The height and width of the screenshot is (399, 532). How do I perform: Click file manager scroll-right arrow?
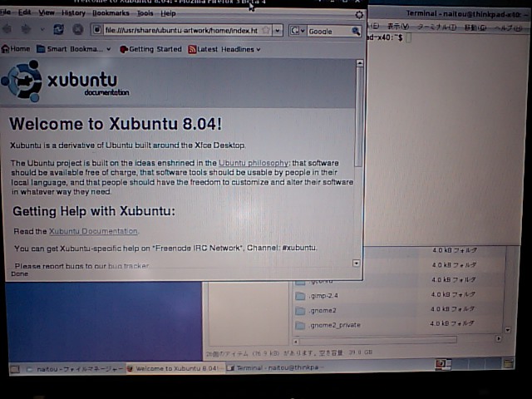tap(498, 338)
